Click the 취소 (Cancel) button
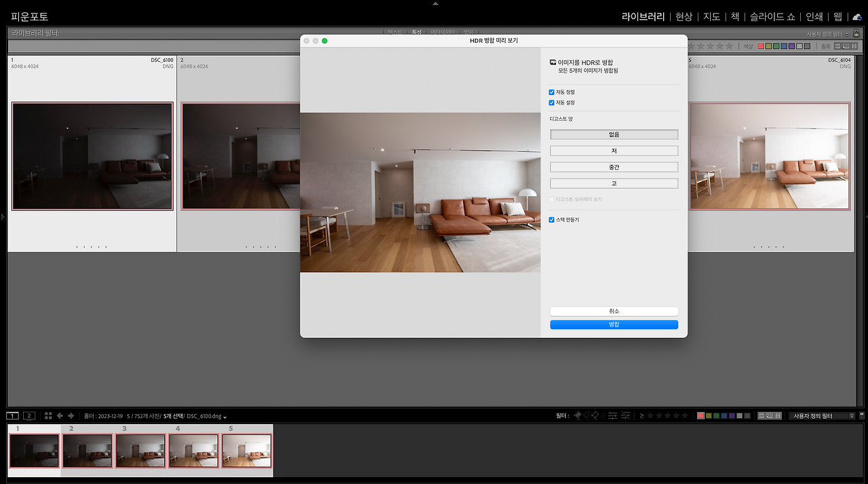The height and width of the screenshot is (484, 868). pyautogui.click(x=614, y=311)
